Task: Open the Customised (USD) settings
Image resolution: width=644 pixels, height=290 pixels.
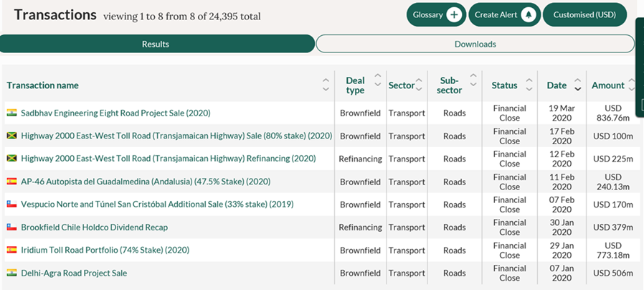Action: coord(585,15)
